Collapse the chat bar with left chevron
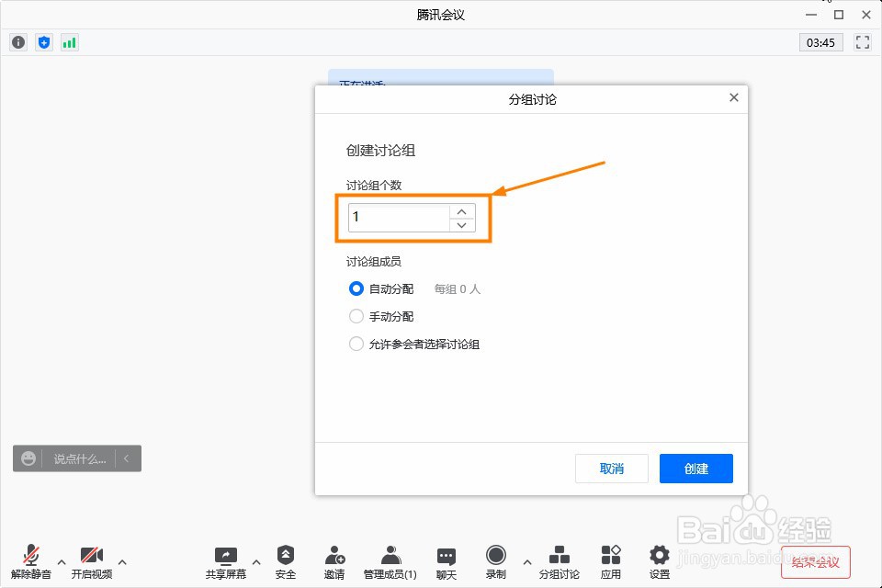882x588 pixels. [127, 458]
